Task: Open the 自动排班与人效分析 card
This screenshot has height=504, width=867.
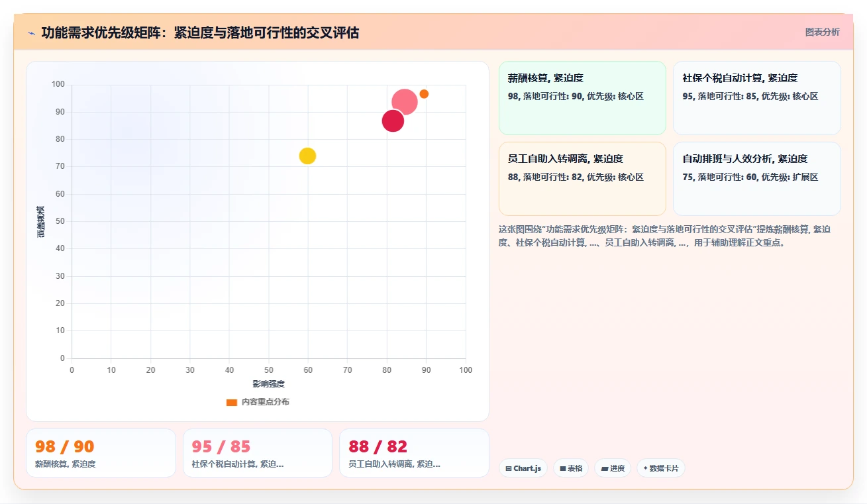Action: click(x=757, y=179)
